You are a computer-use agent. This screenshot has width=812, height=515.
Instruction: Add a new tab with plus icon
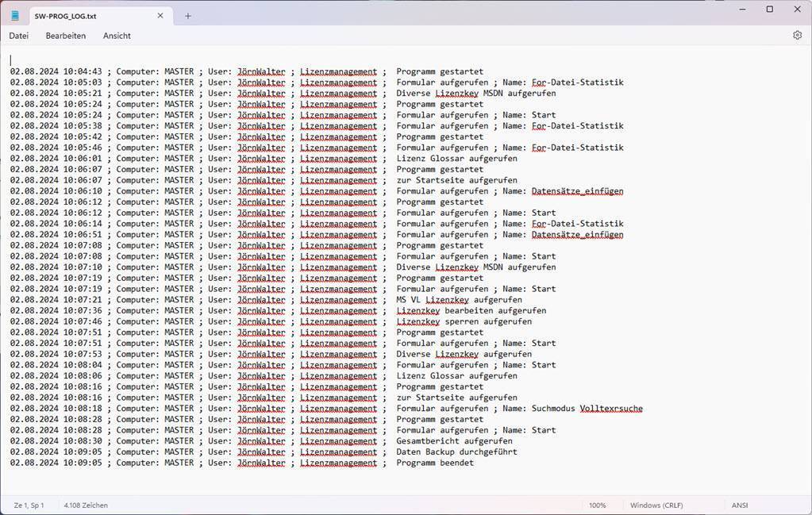[188, 16]
